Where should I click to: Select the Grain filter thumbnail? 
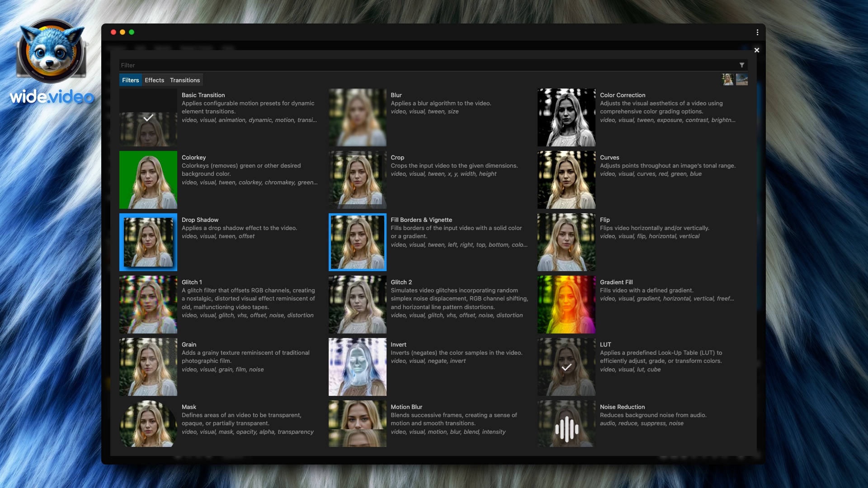[148, 367]
